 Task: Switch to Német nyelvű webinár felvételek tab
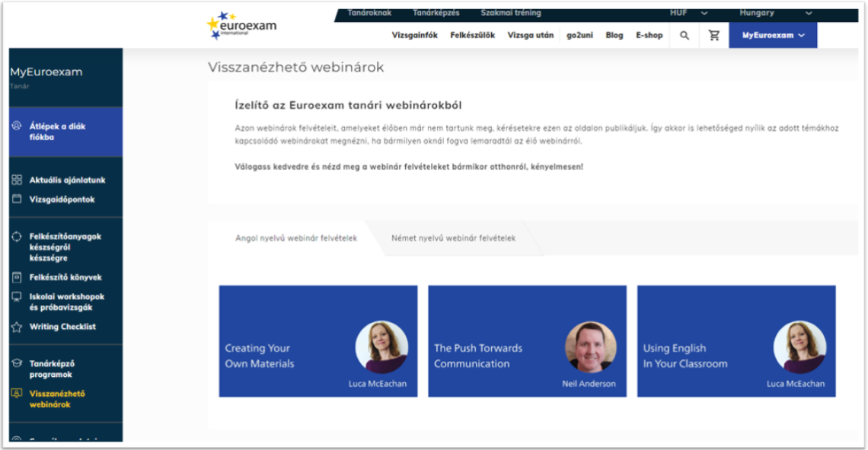point(453,238)
